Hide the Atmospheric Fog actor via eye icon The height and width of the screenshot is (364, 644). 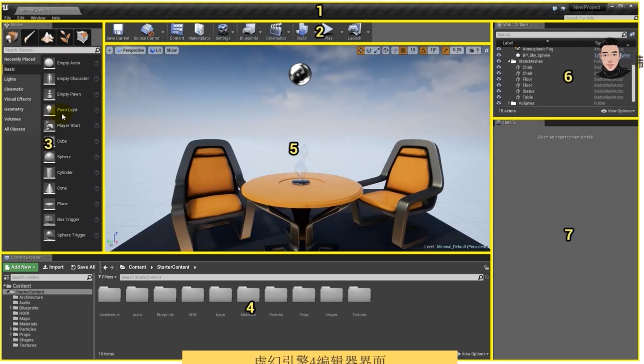coord(498,49)
